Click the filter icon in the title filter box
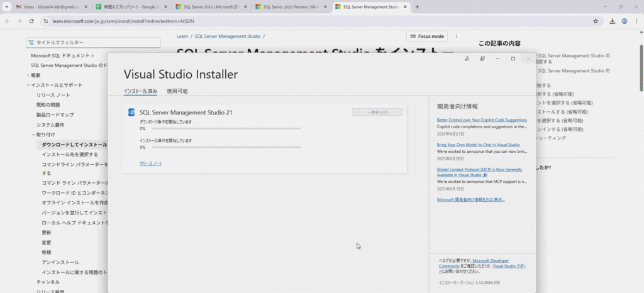The image size is (644, 293). click(31, 43)
